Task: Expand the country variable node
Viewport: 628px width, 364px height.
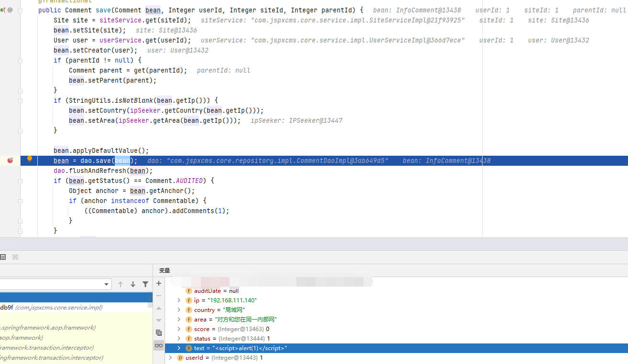Action: click(179, 310)
